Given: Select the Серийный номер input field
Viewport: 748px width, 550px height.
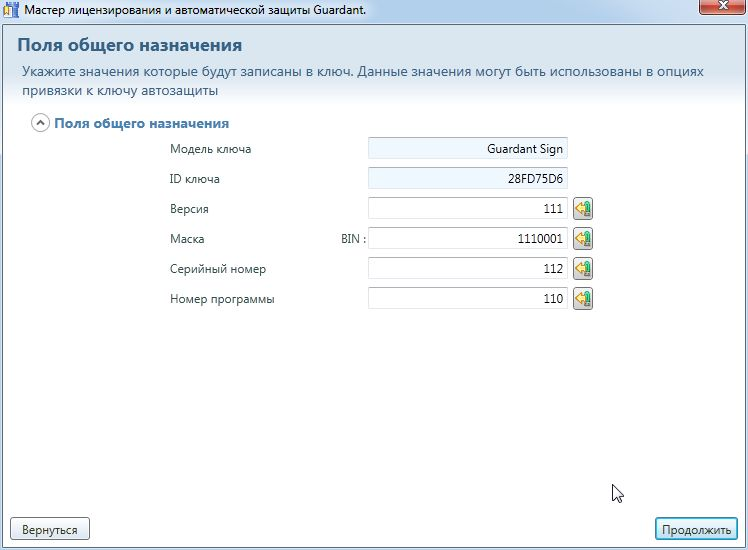Looking at the screenshot, I should (468, 269).
